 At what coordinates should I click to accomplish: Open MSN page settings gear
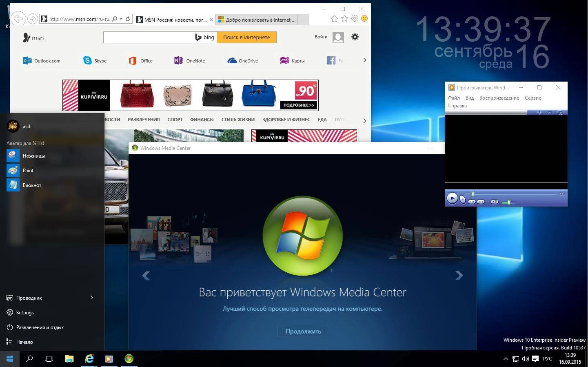click(x=355, y=37)
